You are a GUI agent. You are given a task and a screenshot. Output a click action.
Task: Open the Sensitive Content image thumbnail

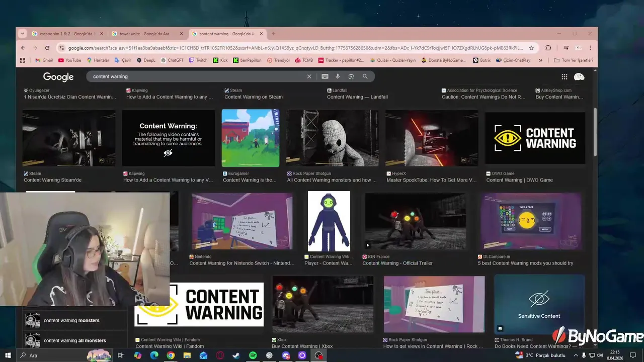pyautogui.click(x=539, y=304)
